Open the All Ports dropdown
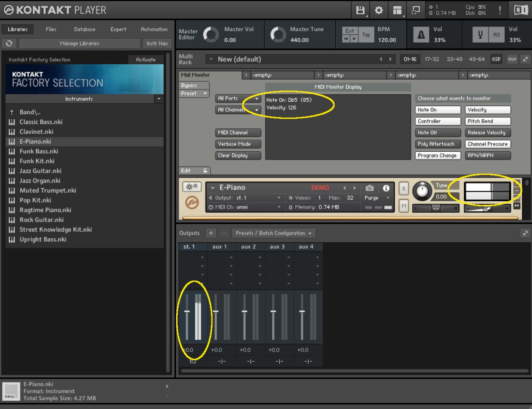This screenshot has width=532, height=409. [238, 99]
